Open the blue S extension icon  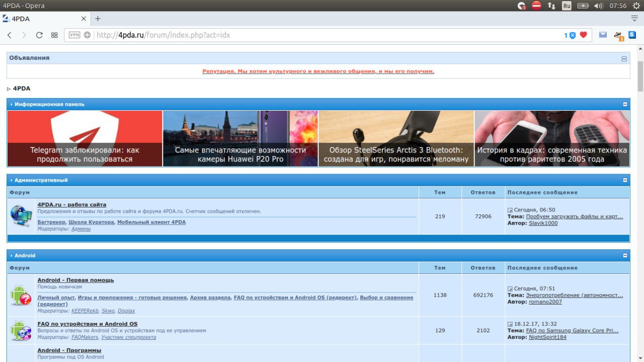click(632, 35)
